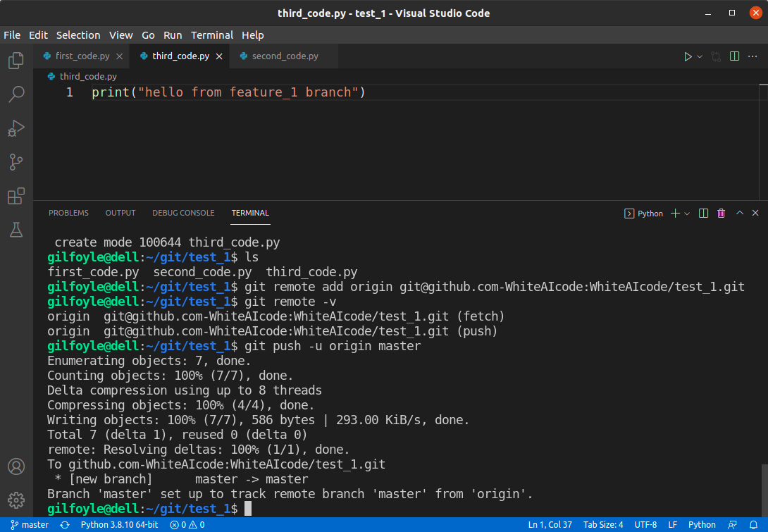The width and height of the screenshot is (768, 532).
Task: Open the Testing beaker icon
Action: [16, 229]
